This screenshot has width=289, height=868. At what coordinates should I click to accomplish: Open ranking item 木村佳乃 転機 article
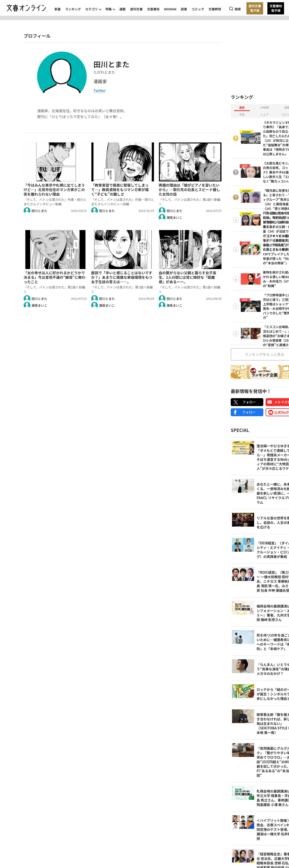pyautogui.click(x=276, y=279)
